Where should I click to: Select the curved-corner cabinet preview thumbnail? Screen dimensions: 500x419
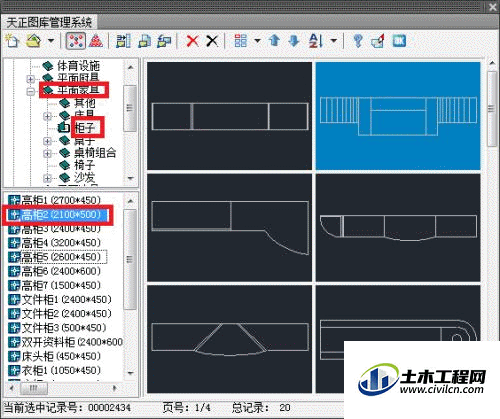230,228
